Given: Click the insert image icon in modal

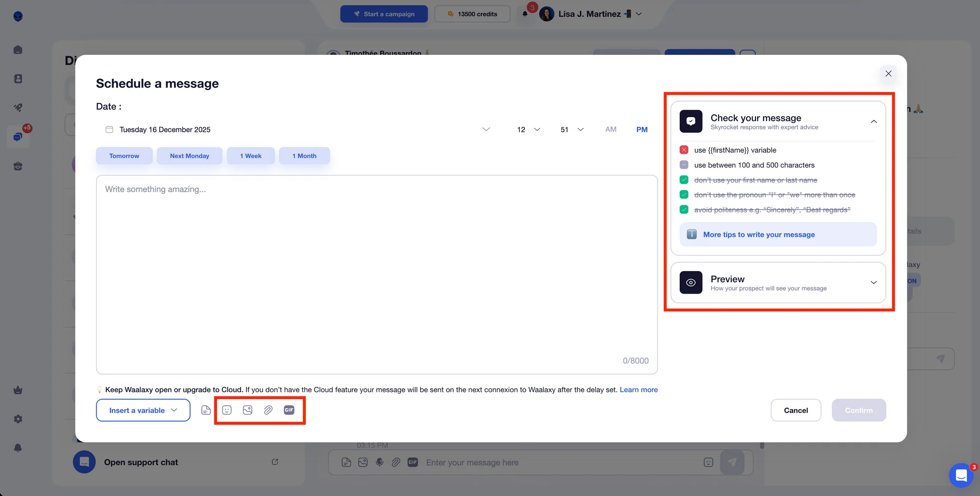Looking at the screenshot, I should (247, 410).
